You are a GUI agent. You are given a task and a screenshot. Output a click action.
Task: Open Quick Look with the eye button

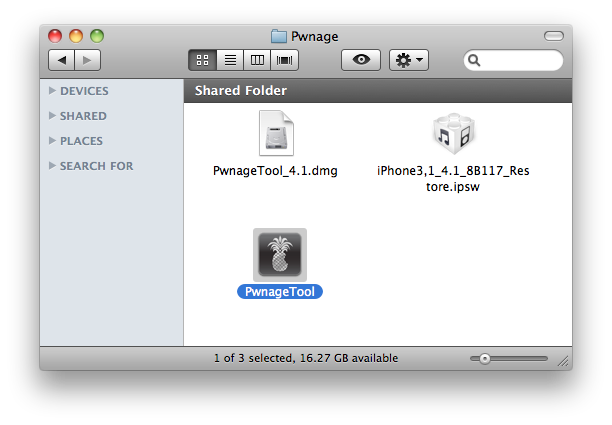pyautogui.click(x=361, y=60)
